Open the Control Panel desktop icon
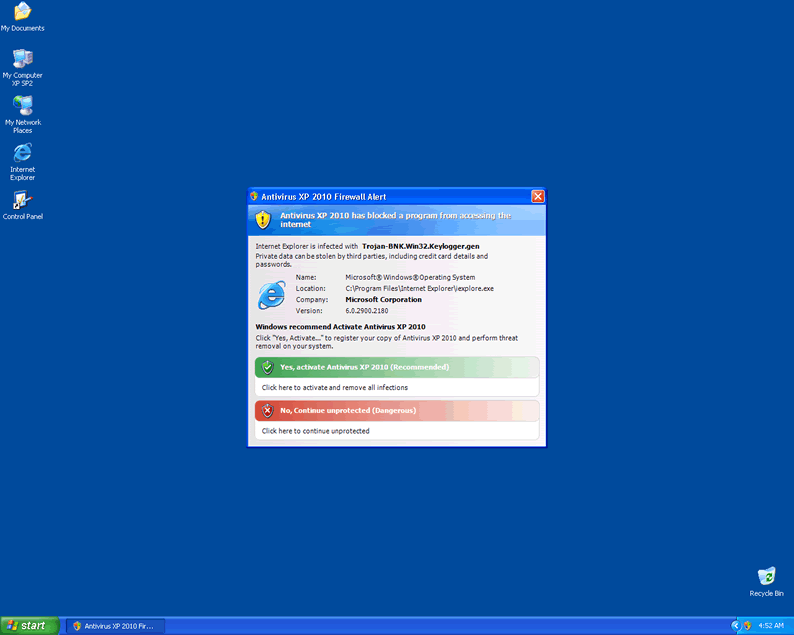This screenshot has width=794, height=635. (22, 201)
